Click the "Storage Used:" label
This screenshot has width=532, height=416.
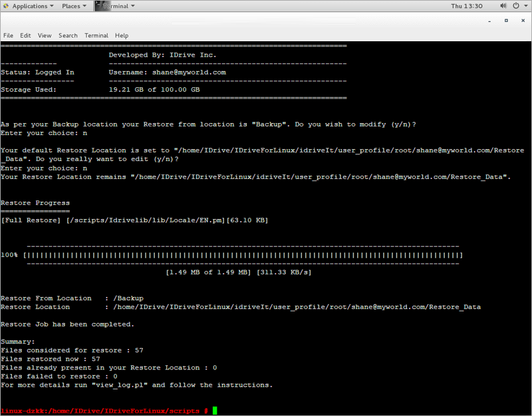pyautogui.click(x=29, y=90)
